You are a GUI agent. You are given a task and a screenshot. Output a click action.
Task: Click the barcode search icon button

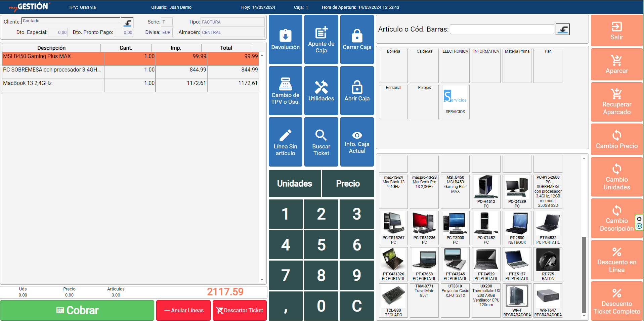(x=563, y=29)
